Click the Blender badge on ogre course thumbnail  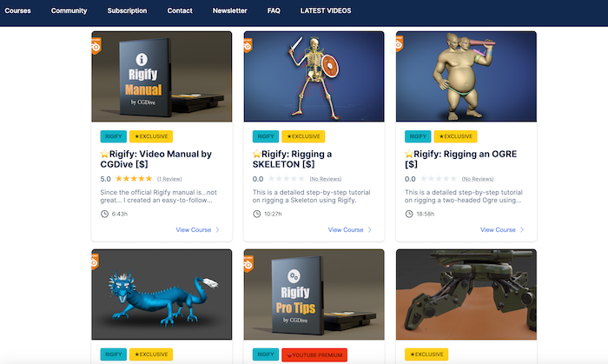coord(400,43)
